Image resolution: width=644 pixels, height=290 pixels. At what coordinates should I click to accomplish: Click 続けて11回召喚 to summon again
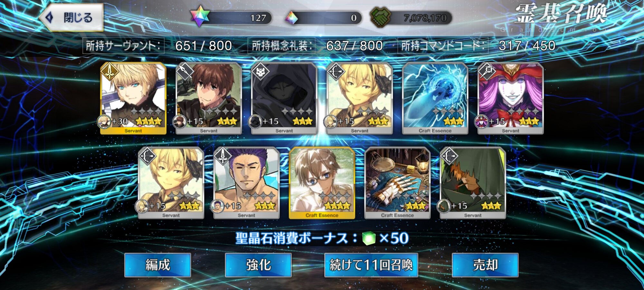371,265
